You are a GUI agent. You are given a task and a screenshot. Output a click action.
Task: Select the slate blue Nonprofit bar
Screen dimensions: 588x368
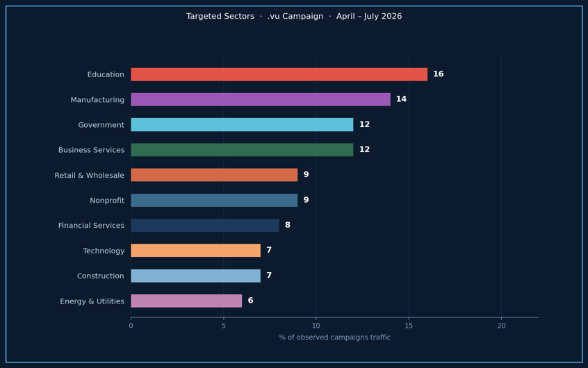click(x=214, y=201)
